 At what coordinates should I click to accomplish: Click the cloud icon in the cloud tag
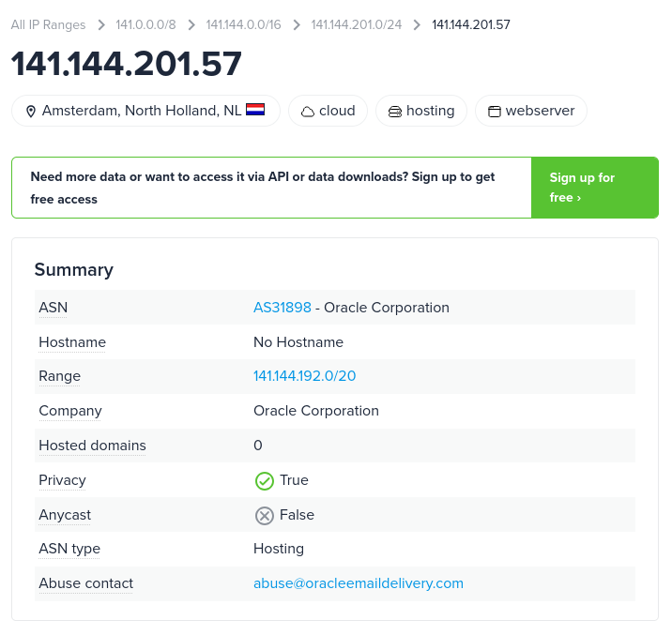coord(308,112)
